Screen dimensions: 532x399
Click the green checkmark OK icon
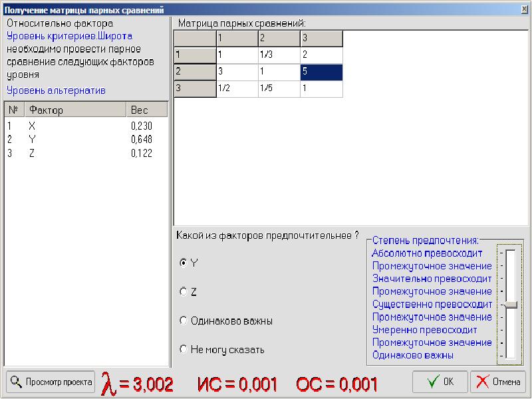(434, 381)
